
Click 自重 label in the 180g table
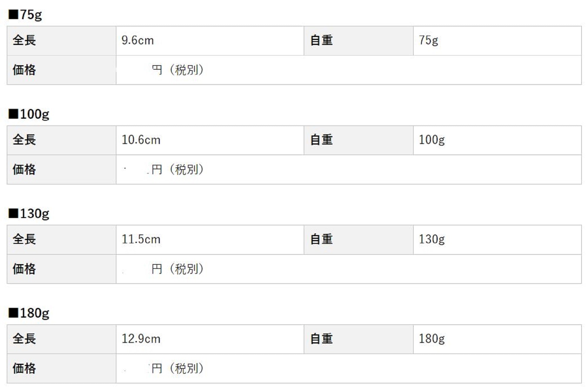point(321,339)
